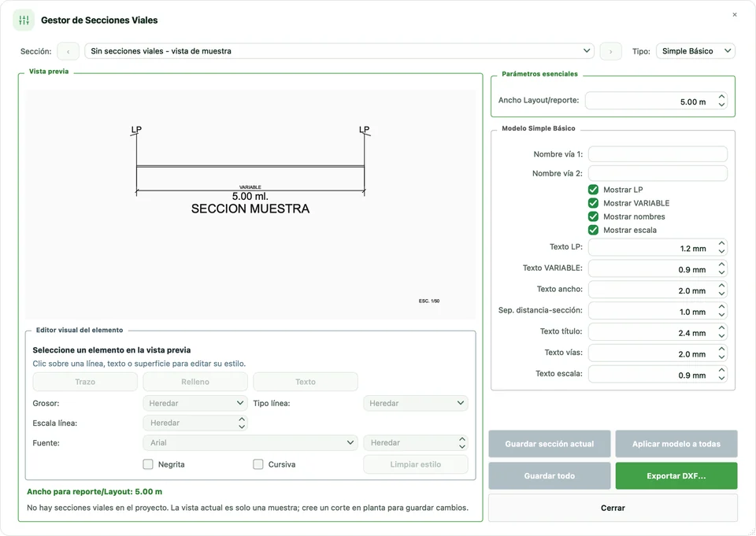Screen dimensions: 756x536
Task: Select the Trazo style button
Action: click(85, 382)
